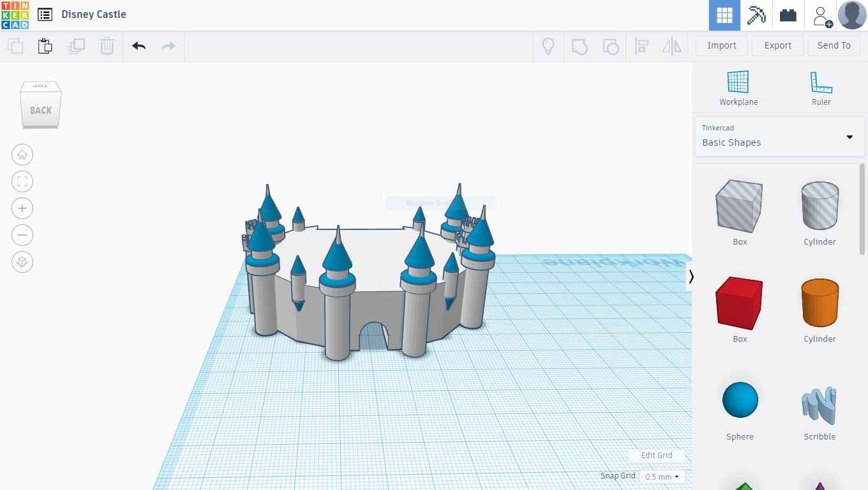868x490 pixels.
Task: Invite collaborators with add person icon
Action: [x=822, y=15]
